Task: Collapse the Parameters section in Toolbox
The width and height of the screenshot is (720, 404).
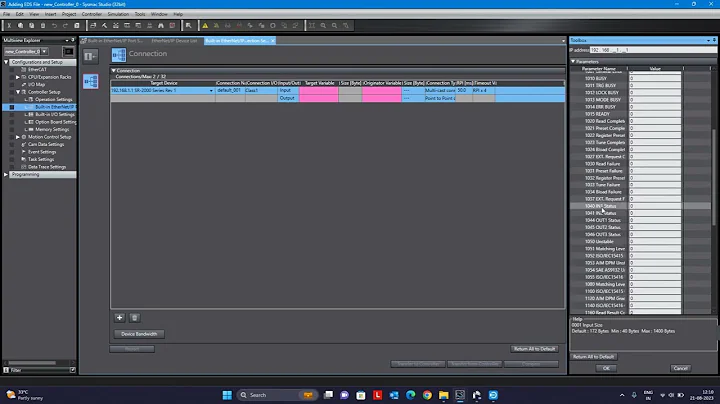Action: pyautogui.click(x=573, y=62)
